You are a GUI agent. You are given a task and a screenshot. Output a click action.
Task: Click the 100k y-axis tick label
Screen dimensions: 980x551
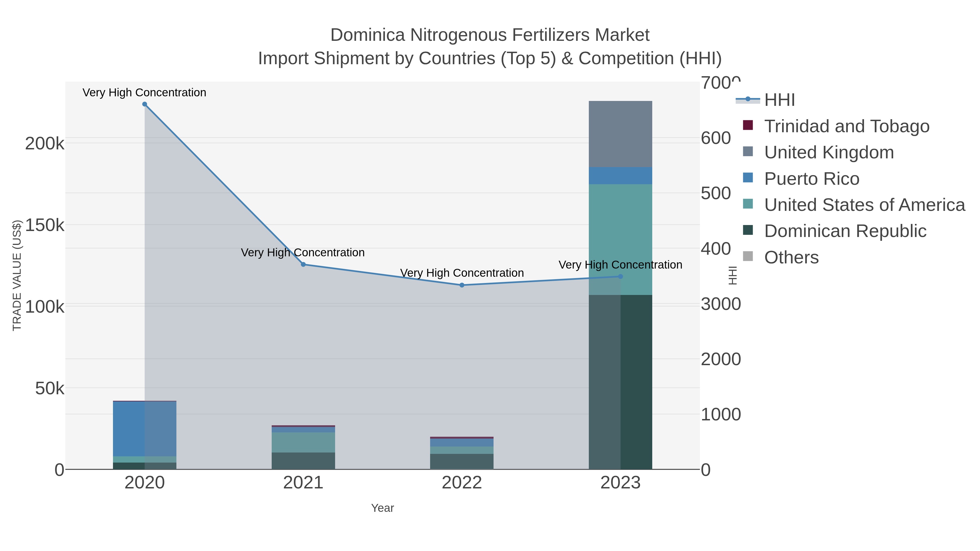tap(45, 306)
